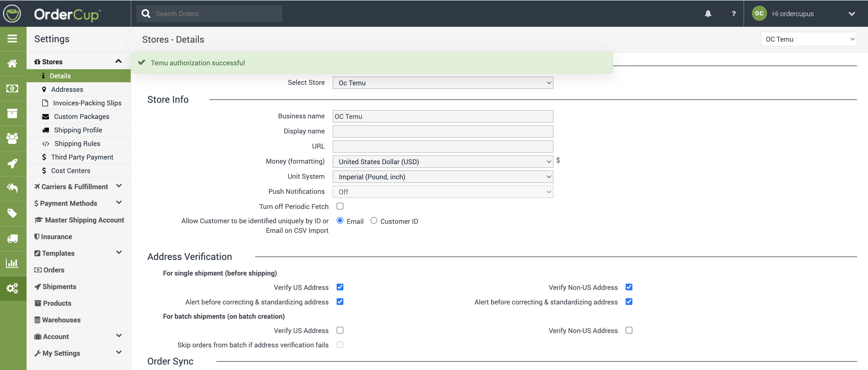This screenshot has width=868, height=370.
Task: Click the price tag sidebar icon
Action: (x=12, y=213)
